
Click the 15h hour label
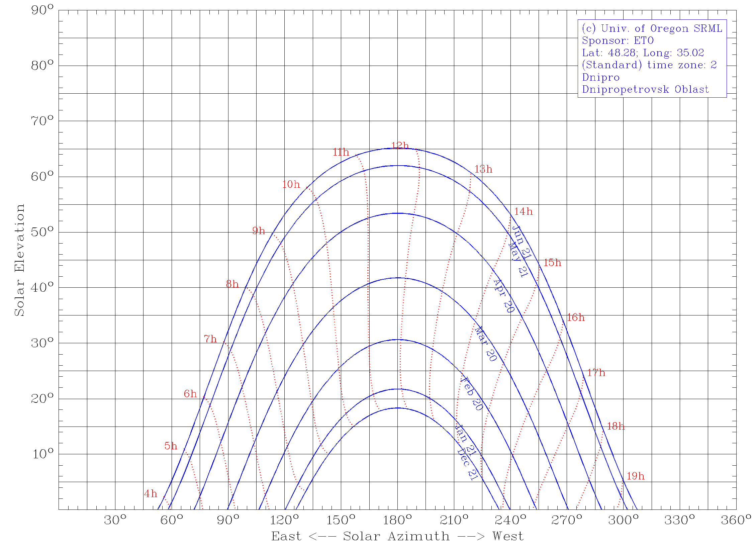coord(552,263)
